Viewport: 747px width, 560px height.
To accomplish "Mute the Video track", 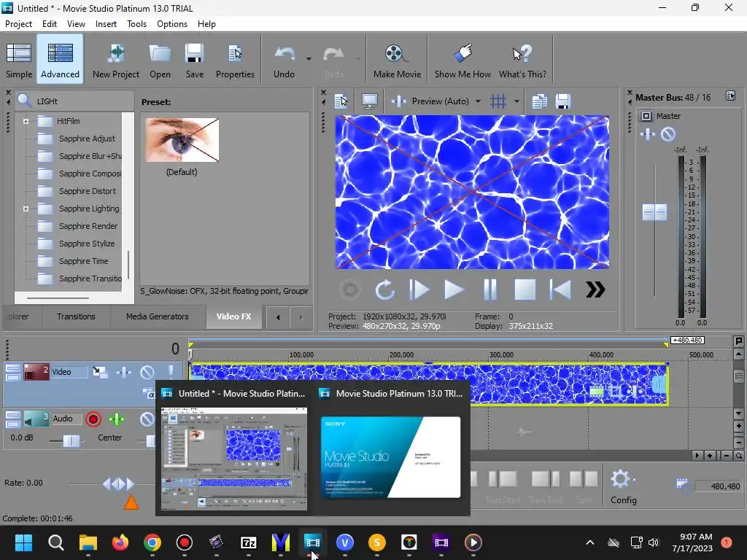I will 147,372.
